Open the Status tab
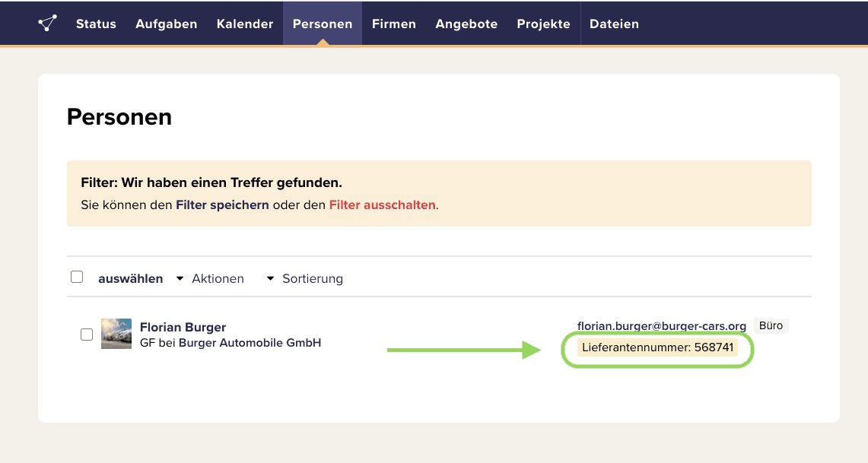This screenshot has width=868, height=463. coord(96,24)
